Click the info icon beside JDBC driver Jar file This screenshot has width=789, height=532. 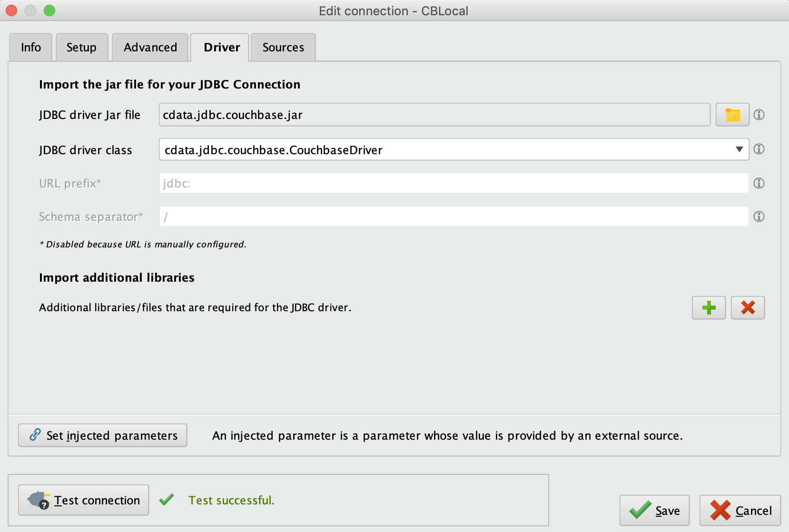point(759,115)
